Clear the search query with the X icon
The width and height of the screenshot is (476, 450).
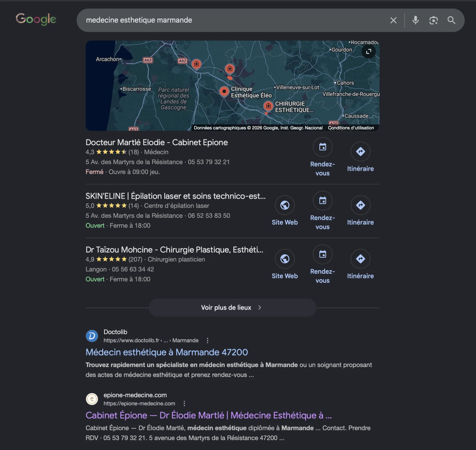393,20
